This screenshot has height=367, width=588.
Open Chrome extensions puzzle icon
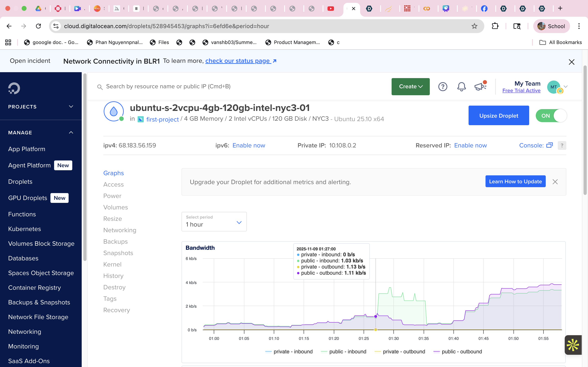495,26
